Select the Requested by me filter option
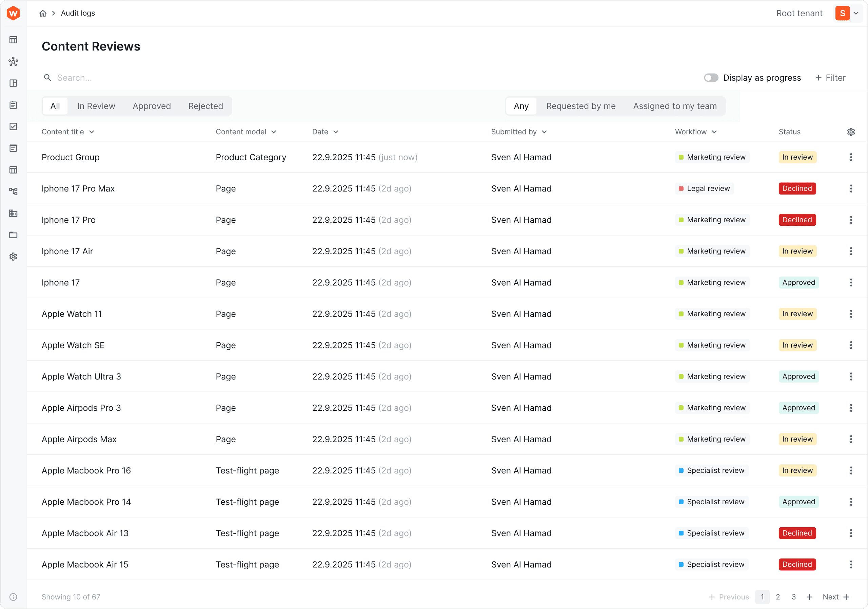The image size is (868, 609). pos(581,106)
